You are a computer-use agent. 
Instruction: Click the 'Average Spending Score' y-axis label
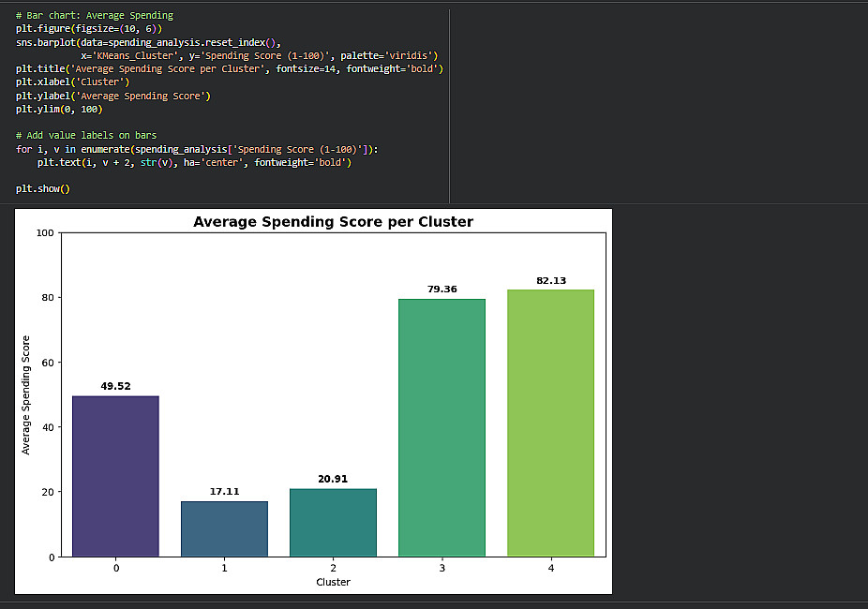click(26, 394)
